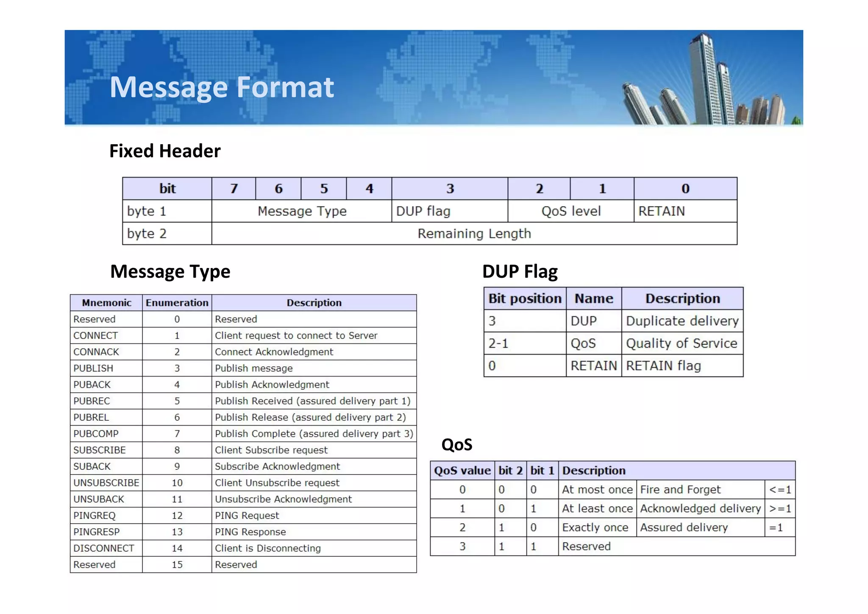Click the 'QoS value' column header
868x614 pixels.
click(x=462, y=471)
